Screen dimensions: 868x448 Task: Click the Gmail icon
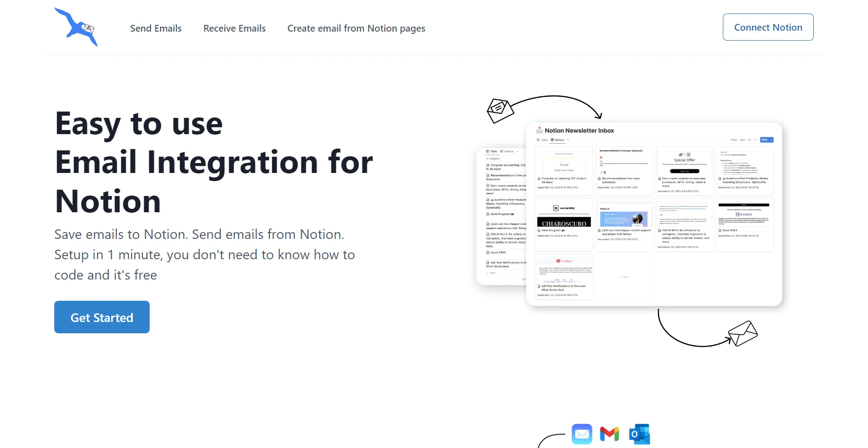[x=609, y=434]
